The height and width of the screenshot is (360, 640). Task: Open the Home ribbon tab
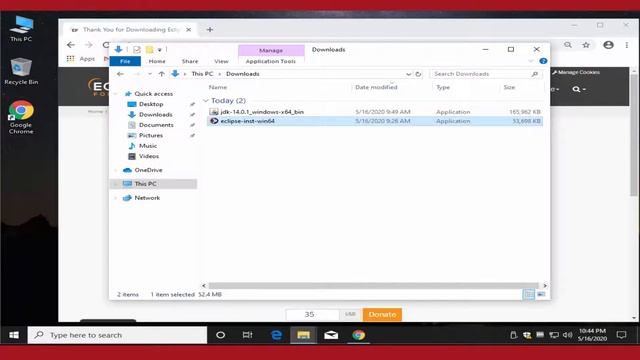pyautogui.click(x=157, y=61)
